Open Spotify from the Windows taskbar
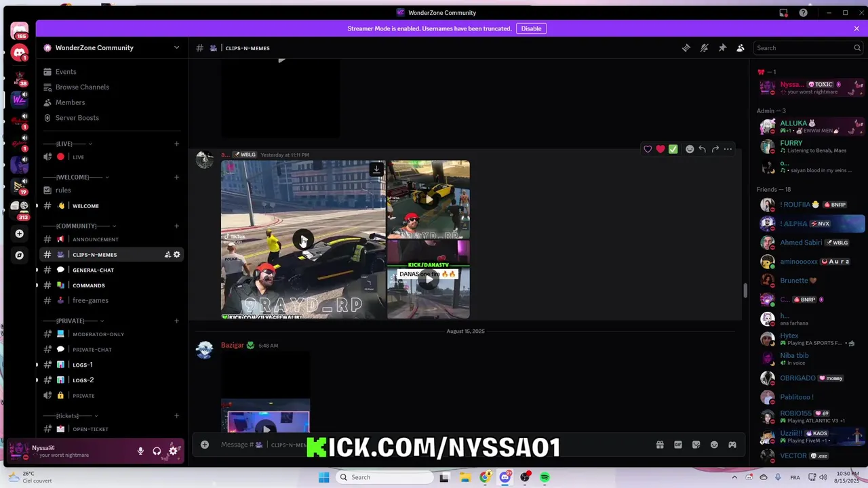The width and height of the screenshot is (868, 488). [545, 477]
